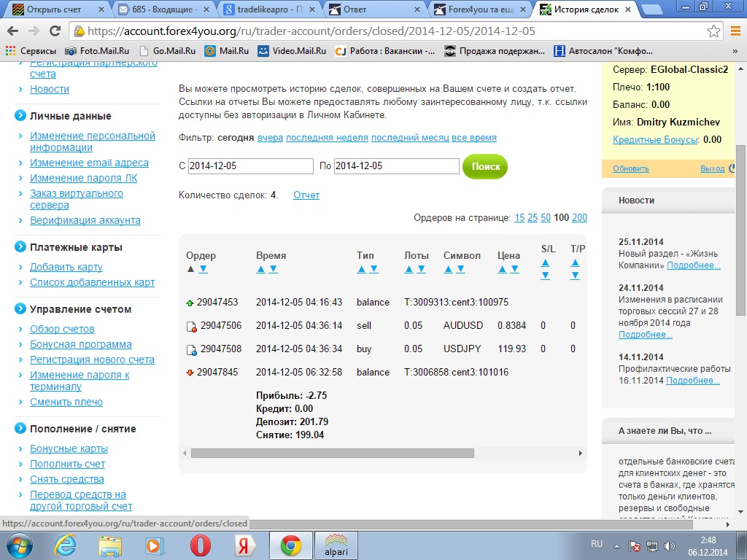Open Windows Start menu orb
The height and width of the screenshot is (560, 747).
point(20,545)
